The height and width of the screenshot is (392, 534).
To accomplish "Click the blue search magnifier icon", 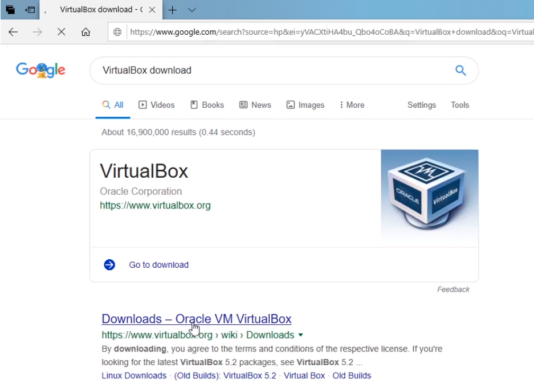I will click(460, 71).
